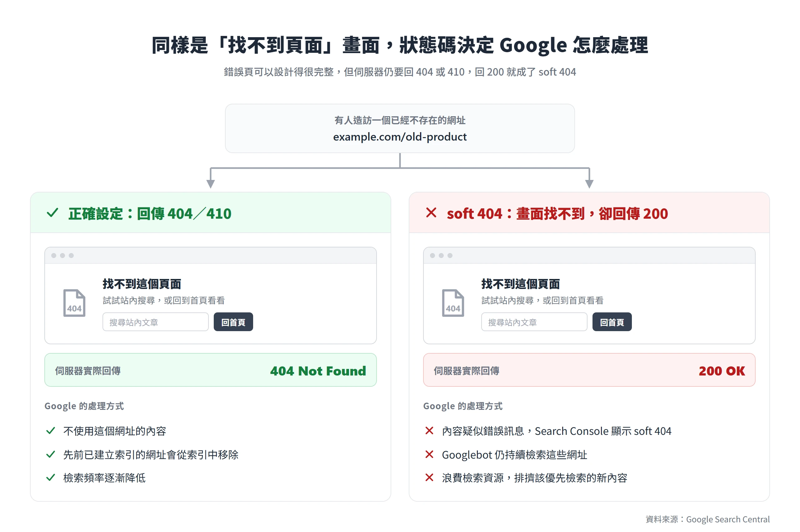Click the text 檢索頻率逐漸降低
Screen dimensions: 800x532
click(x=104, y=478)
